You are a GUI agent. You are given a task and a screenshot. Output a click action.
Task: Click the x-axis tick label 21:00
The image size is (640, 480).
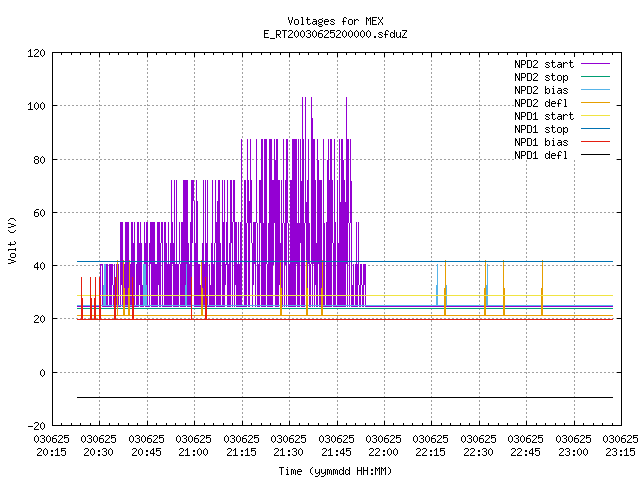(x=193, y=452)
